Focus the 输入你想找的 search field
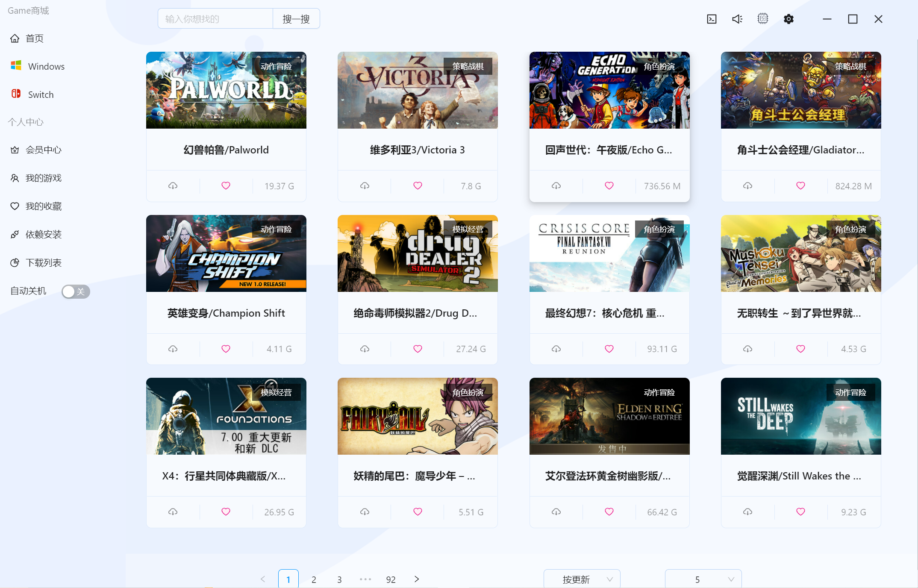 (x=215, y=19)
